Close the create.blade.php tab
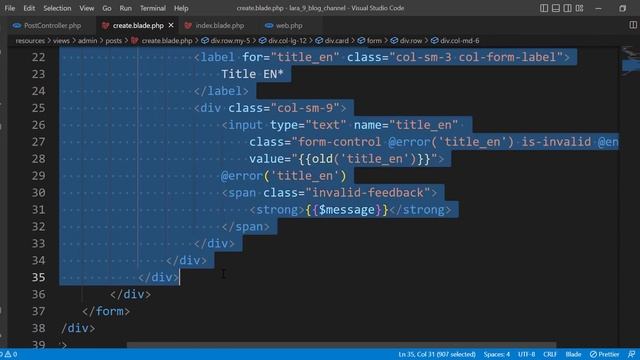Viewport: 640px width, 360px height. 171,25
